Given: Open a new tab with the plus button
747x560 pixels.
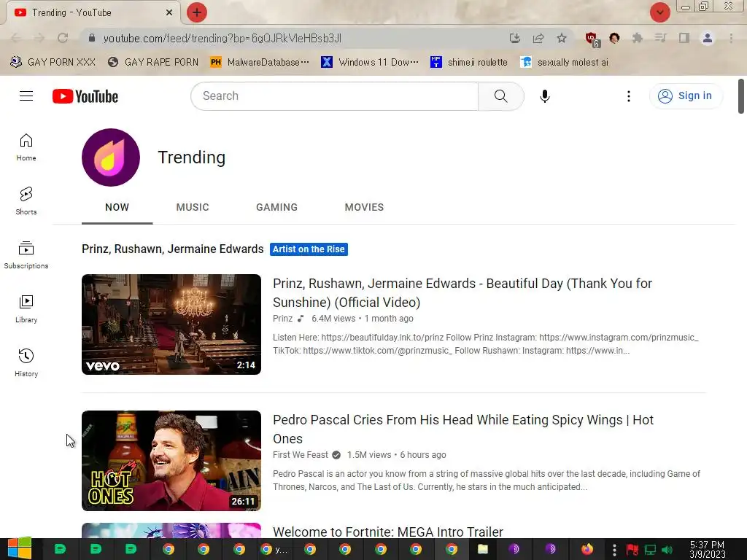Looking at the screenshot, I should tap(197, 12).
